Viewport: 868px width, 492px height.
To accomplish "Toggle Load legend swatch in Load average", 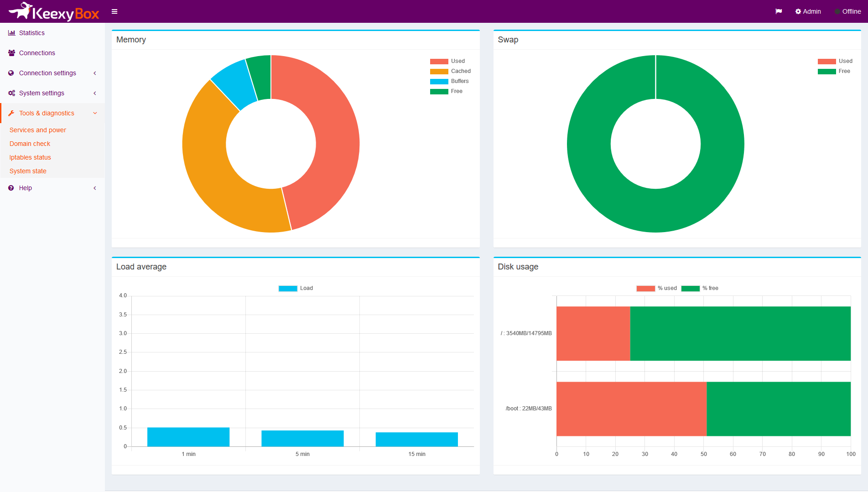I will (288, 288).
